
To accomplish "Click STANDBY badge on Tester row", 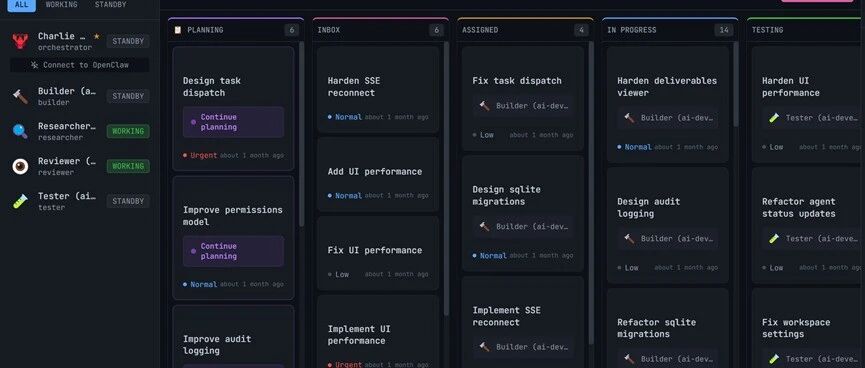I will click(x=128, y=201).
